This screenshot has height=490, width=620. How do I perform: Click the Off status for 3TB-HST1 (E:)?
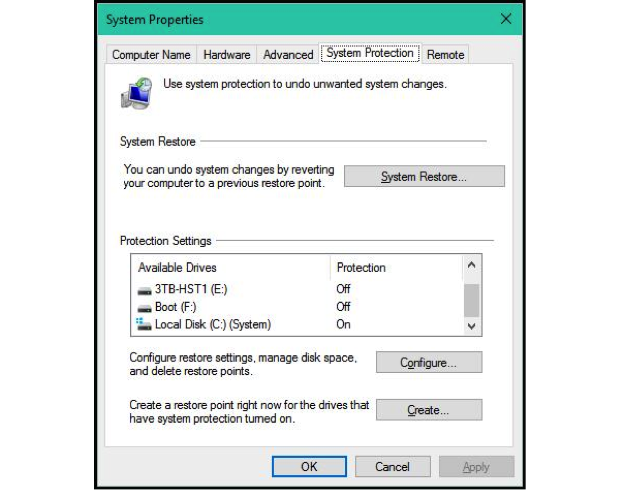click(x=343, y=289)
